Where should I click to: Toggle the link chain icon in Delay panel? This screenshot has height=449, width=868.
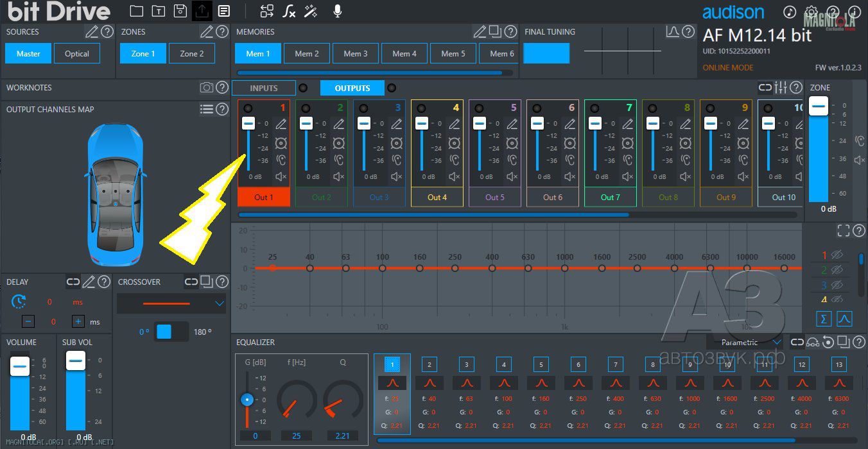click(73, 282)
